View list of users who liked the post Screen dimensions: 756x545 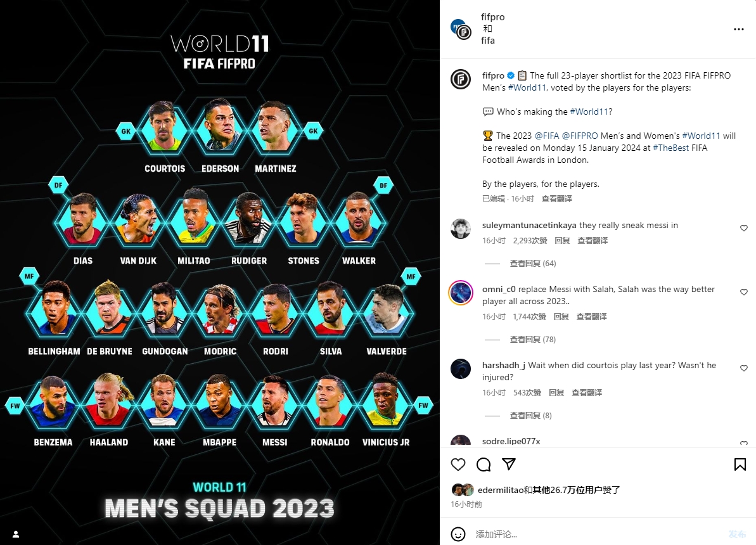549,490
